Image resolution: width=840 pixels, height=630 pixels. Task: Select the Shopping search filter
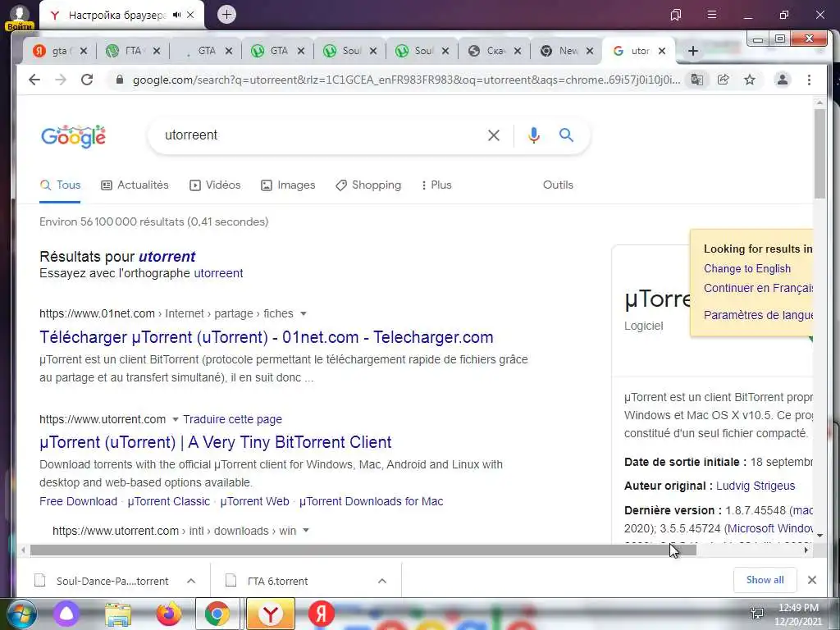coord(368,185)
